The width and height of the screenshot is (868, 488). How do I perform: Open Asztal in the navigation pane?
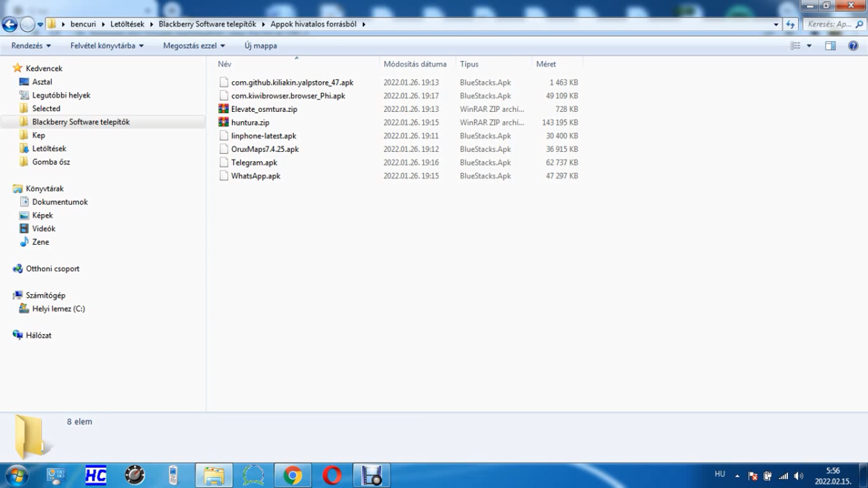(42, 82)
